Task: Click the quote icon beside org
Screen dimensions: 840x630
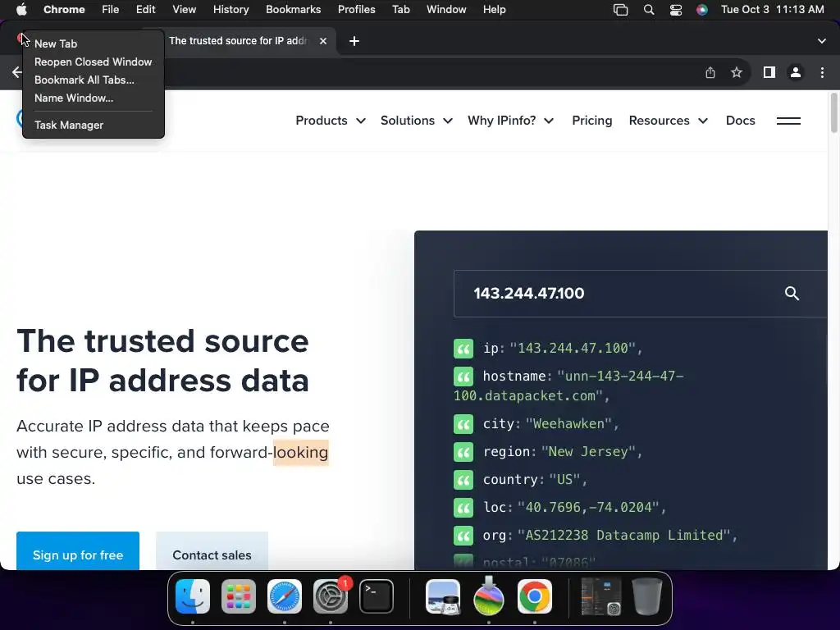Action: point(463,536)
